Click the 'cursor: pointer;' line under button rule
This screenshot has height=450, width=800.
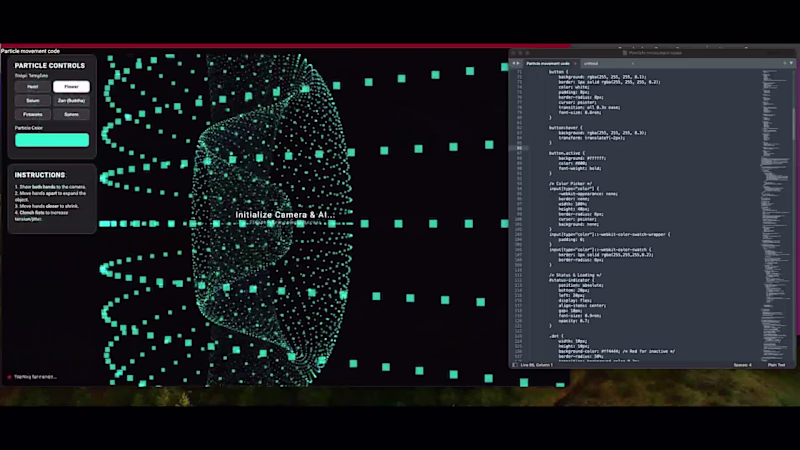[x=579, y=102]
